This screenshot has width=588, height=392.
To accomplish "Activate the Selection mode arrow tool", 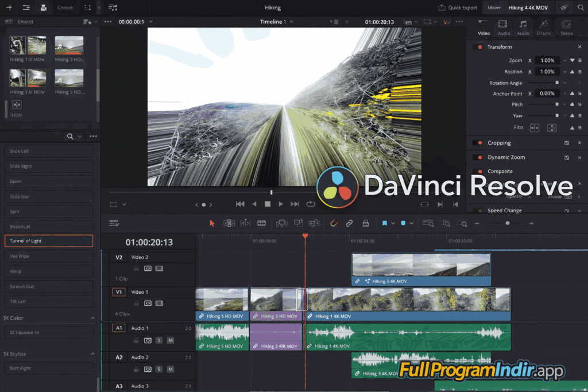I will (x=212, y=223).
